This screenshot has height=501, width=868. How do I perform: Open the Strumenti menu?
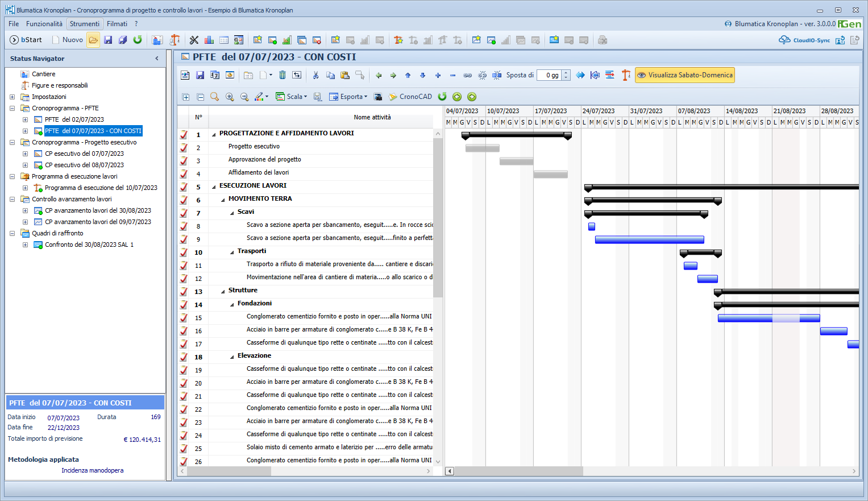pos(85,24)
